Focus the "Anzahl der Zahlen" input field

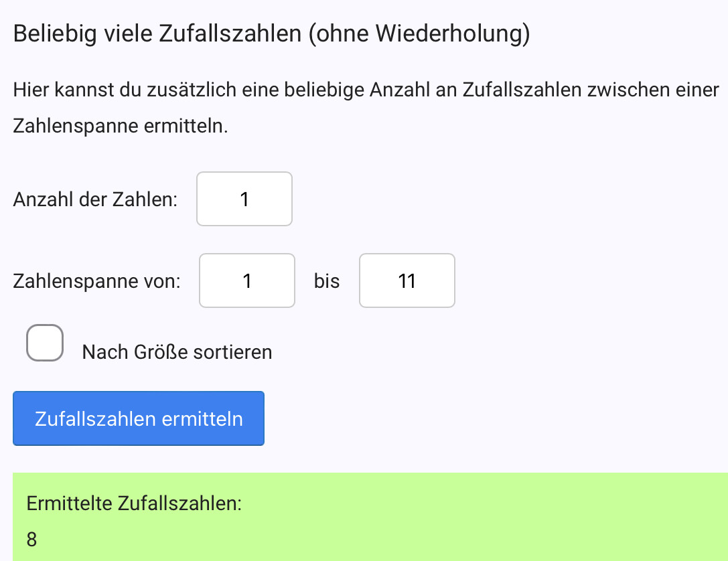point(244,199)
